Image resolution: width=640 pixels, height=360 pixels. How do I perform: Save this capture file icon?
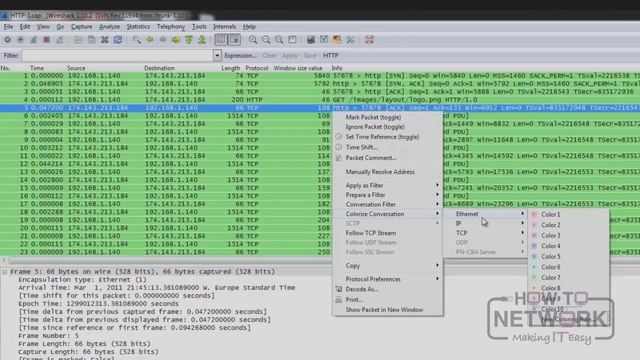[x=91, y=40]
